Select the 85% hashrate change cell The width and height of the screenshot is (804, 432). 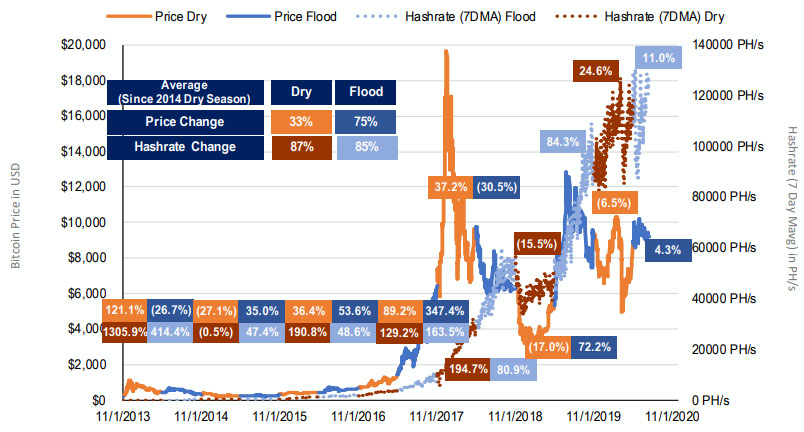click(365, 148)
